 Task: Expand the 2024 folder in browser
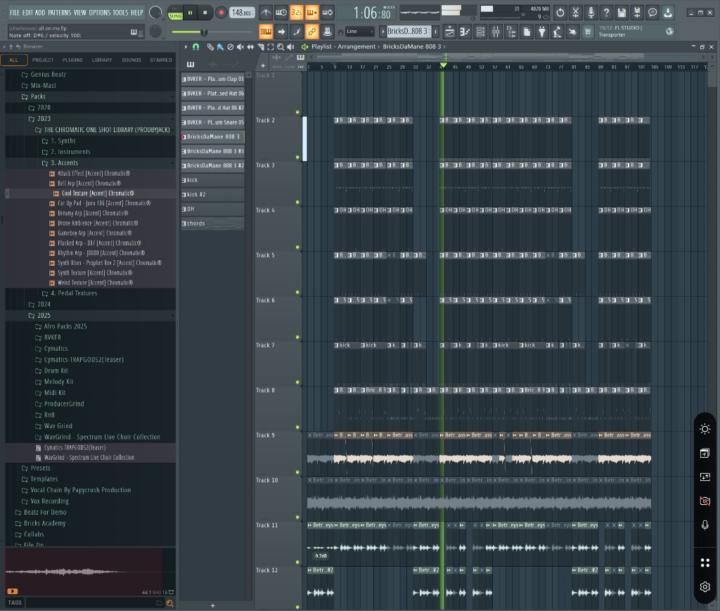tap(44, 304)
